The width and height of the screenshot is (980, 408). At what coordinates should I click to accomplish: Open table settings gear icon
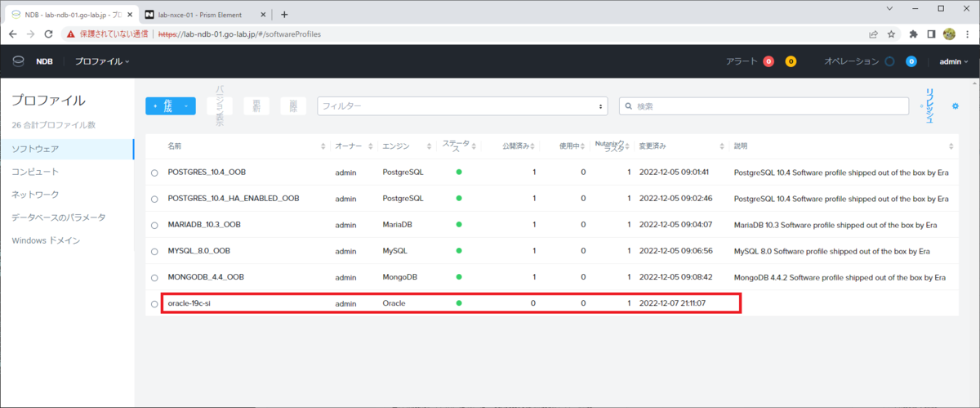click(x=955, y=106)
